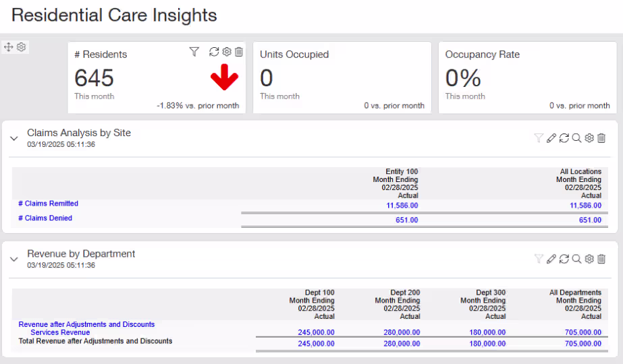This screenshot has width=623, height=364.
Task: Refresh Claims Analysis by Site panel
Action: pos(564,138)
